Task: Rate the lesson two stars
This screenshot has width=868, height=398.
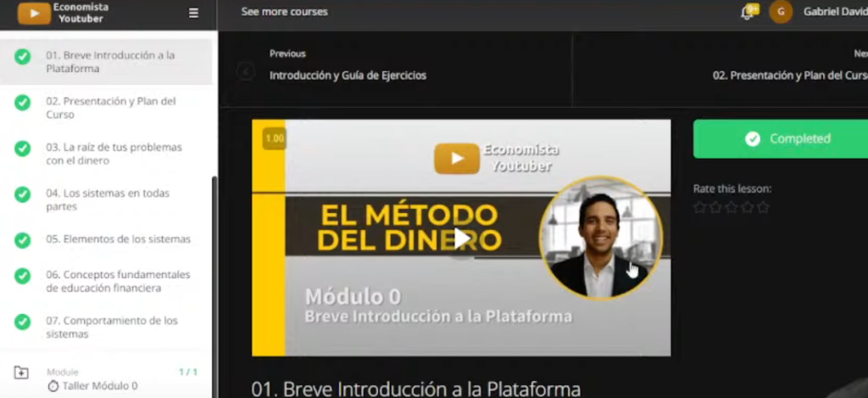Action: point(715,207)
